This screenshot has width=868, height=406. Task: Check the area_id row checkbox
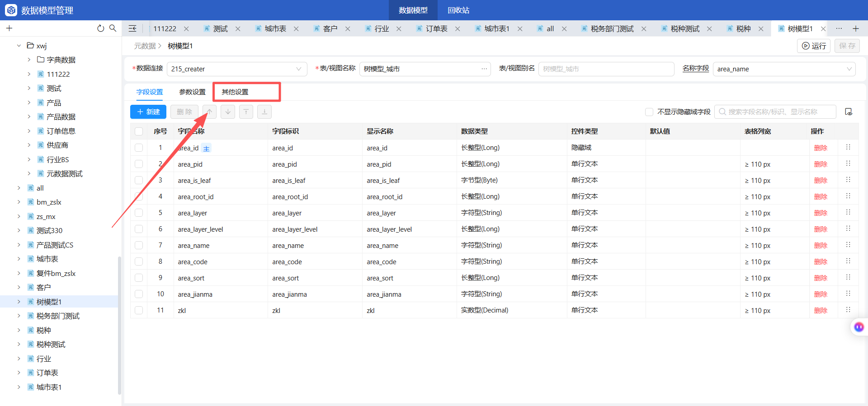pyautogui.click(x=139, y=148)
